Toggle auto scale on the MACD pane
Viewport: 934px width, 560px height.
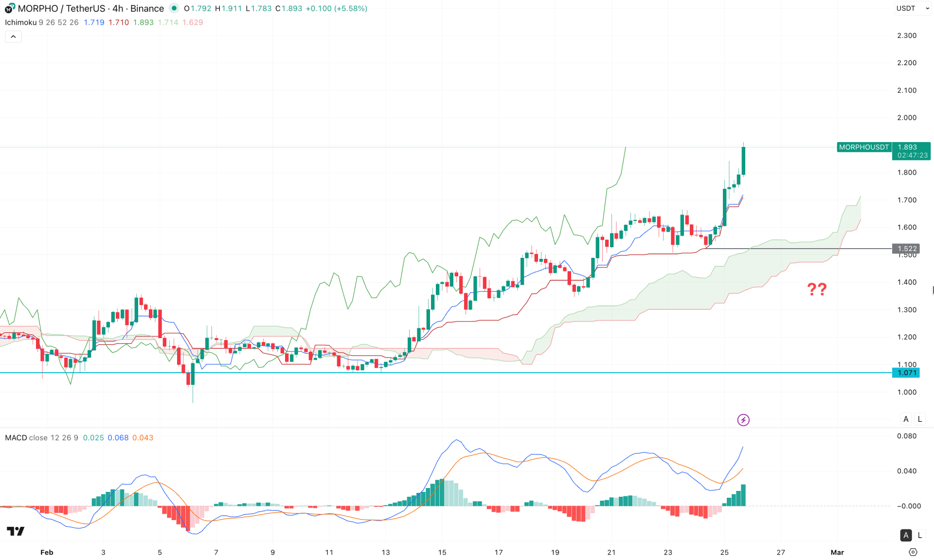click(906, 535)
